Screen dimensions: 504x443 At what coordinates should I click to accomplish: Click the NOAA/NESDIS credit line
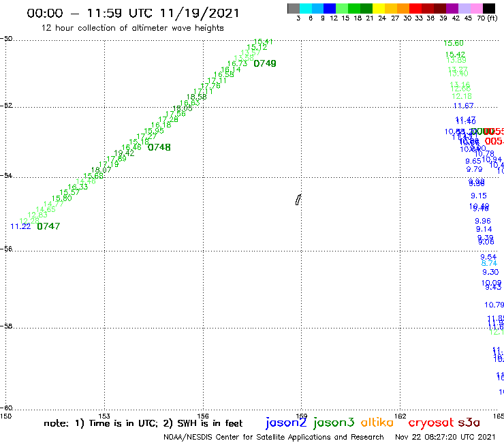(274, 437)
